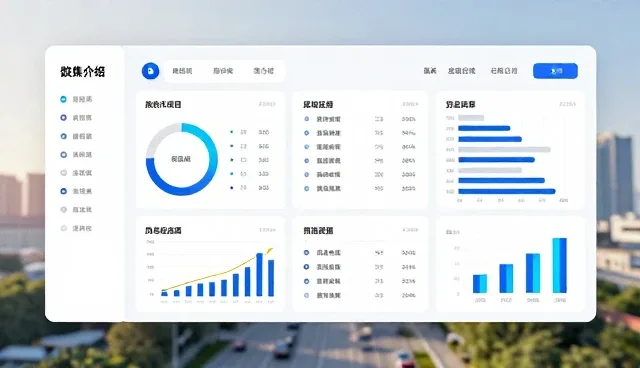Viewport: 640px width, 368px height.
Task: Choose the sixth sidebar item's dark blue icon
Action: pyautogui.click(x=63, y=191)
